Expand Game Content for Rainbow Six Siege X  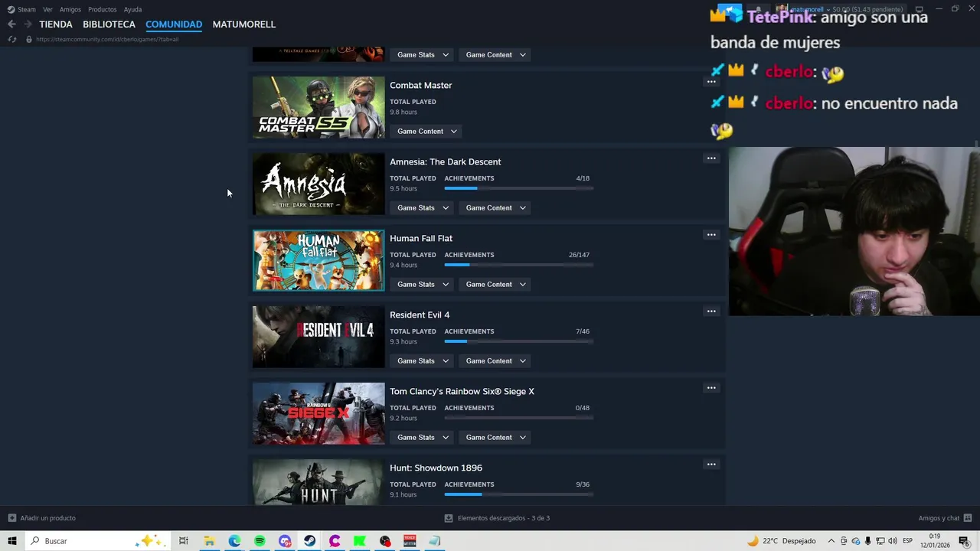[495, 437]
